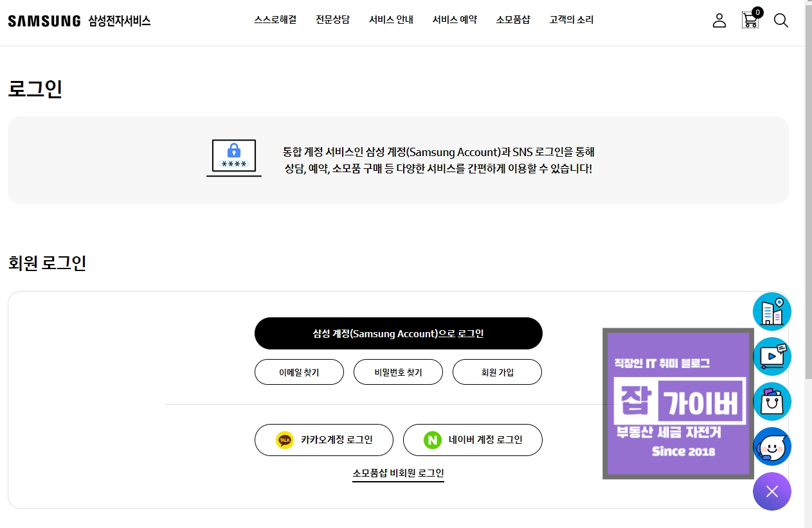Click the search magnifier icon
This screenshot has height=528, width=812.
click(780, 21)
